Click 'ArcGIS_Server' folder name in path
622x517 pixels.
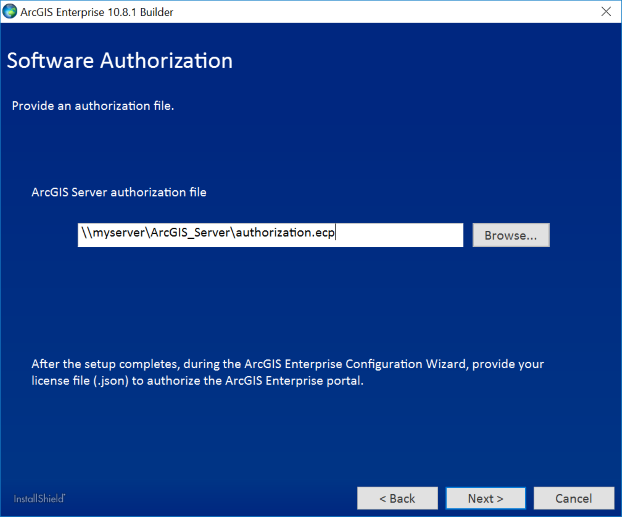(x=191, y=235)
